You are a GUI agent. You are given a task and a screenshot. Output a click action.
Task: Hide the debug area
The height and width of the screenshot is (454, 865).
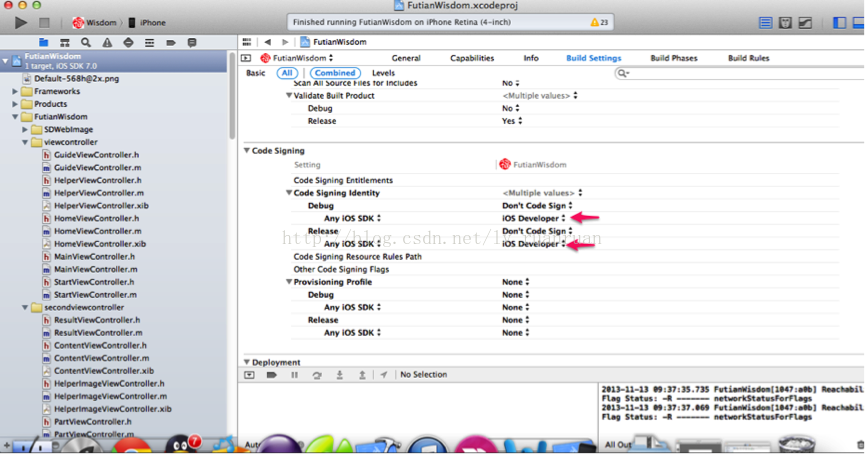(x=249, y=375)
